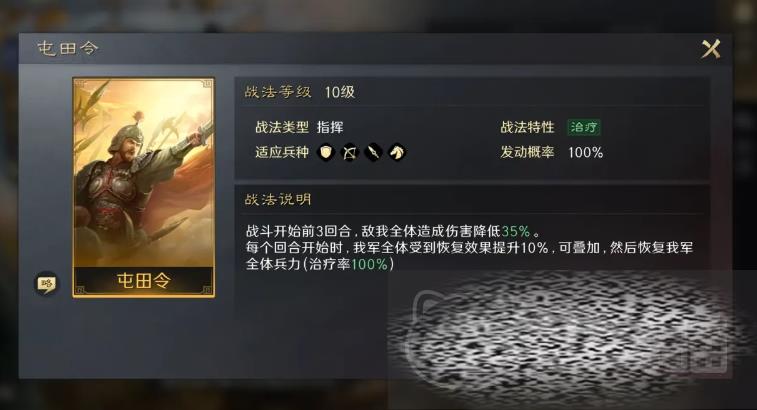Click the green 35% damage reduction value

click(x=516, y=231)
